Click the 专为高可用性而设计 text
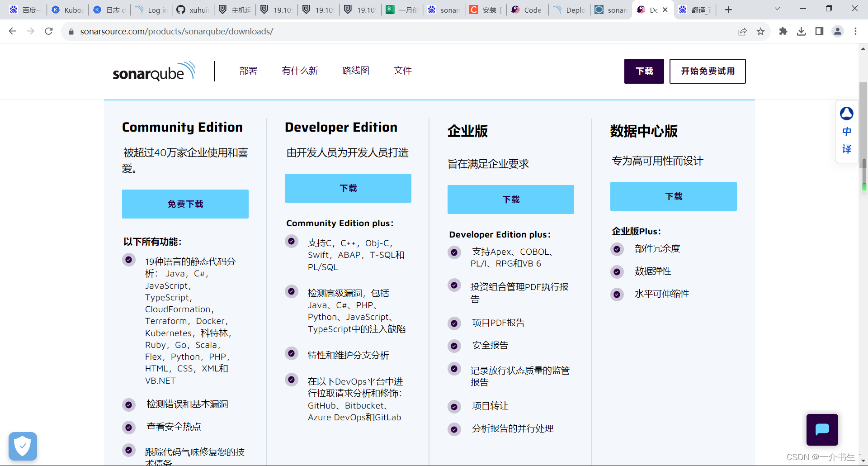This screenshot has width=868, height=466. point(657,161)
